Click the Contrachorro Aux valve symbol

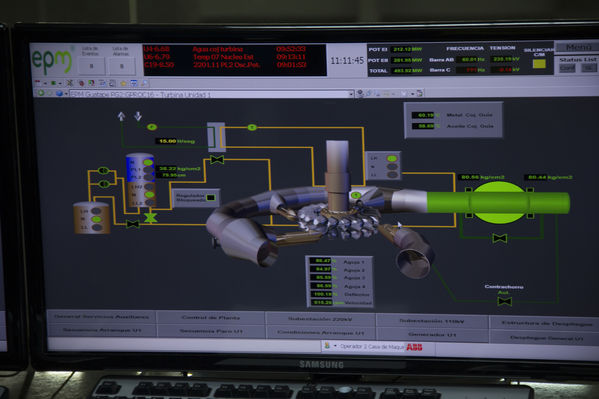click(505, 302)
